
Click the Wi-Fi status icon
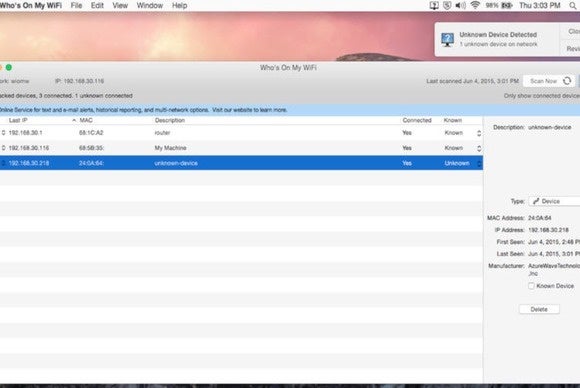point(475,5)
